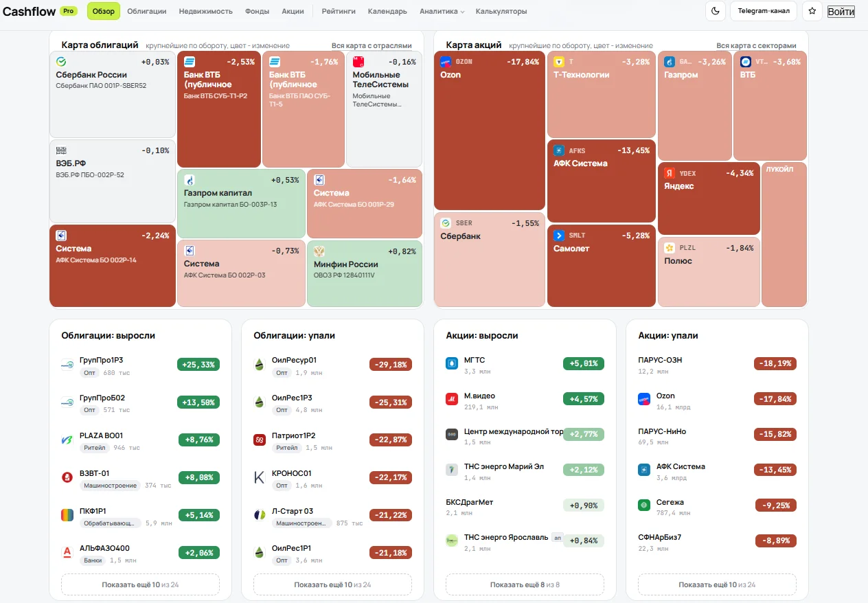Click Система БО 002Р-14 tile icon
This screenshot has height=603, width=868.
click(61, 236)
